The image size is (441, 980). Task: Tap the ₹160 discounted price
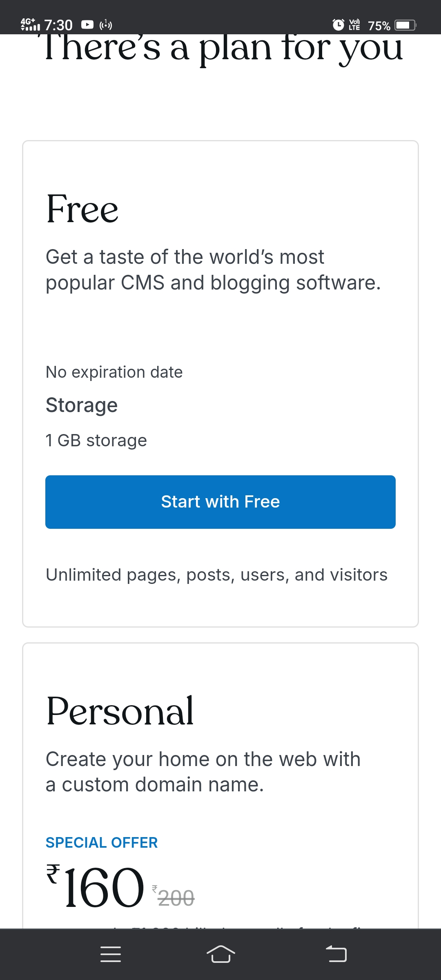tap(96, 887)
